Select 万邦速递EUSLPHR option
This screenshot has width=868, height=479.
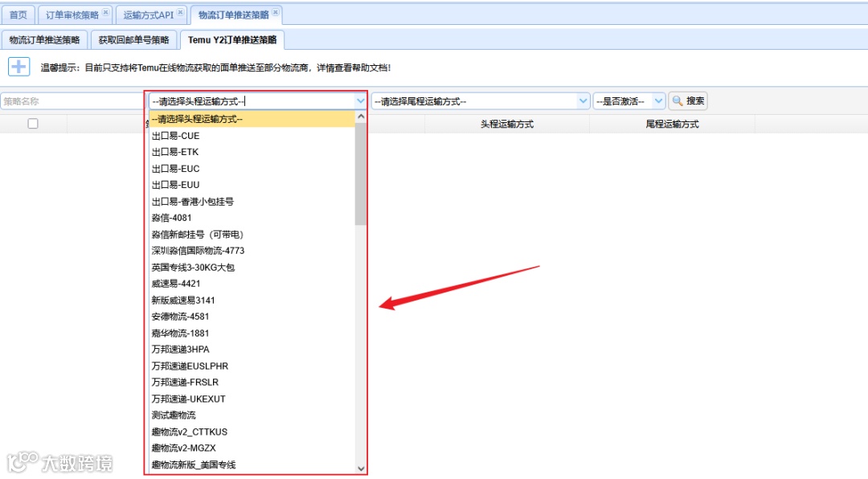pyautogui.click(x=252, y=366)
